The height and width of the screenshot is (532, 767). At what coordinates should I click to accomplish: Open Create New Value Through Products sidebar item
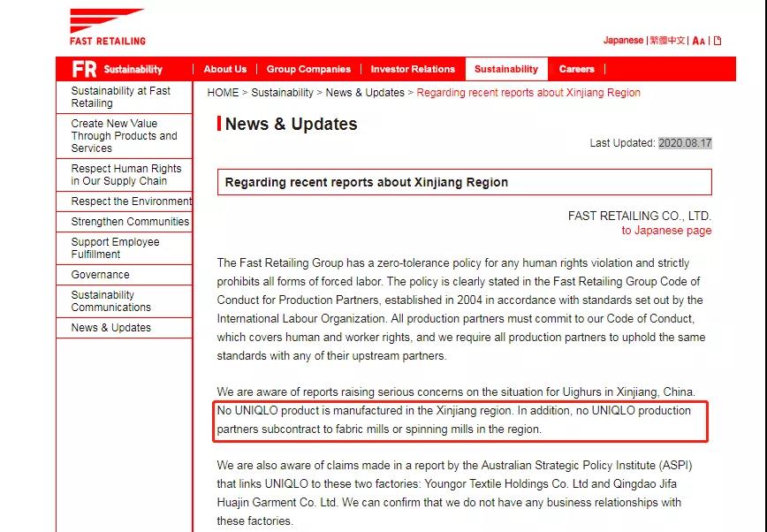[x=125, y=135]
